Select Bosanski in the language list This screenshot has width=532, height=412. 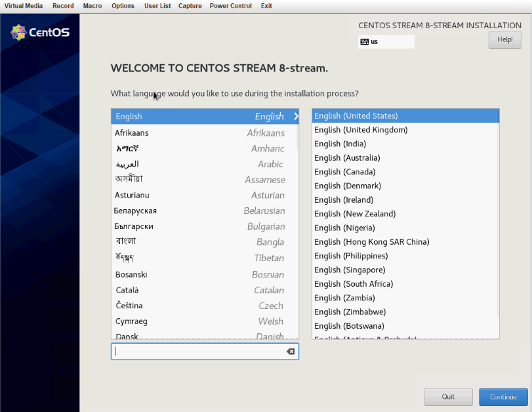tap(205, 274)
